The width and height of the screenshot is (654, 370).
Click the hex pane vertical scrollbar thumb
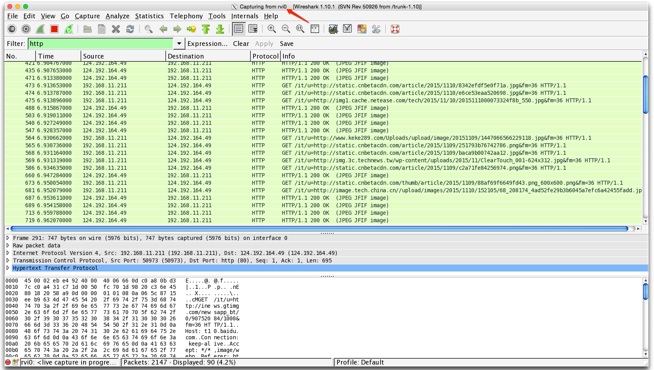[x=646, y=292]
